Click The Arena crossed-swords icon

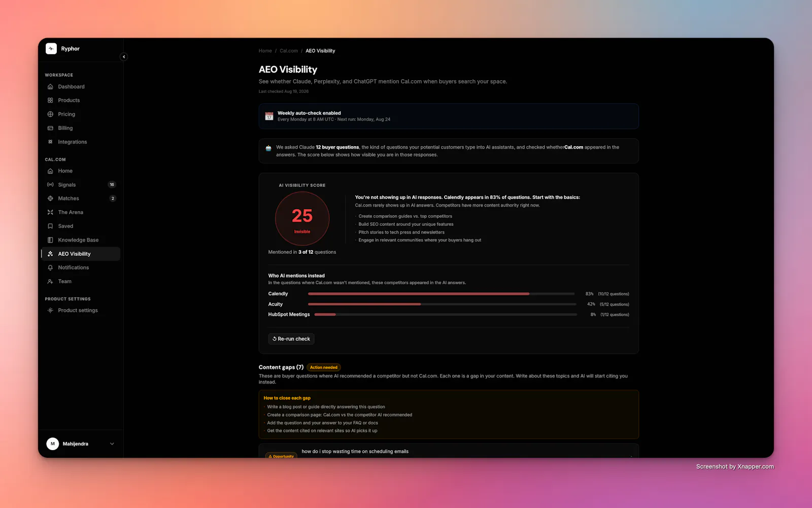pos(50,212)
